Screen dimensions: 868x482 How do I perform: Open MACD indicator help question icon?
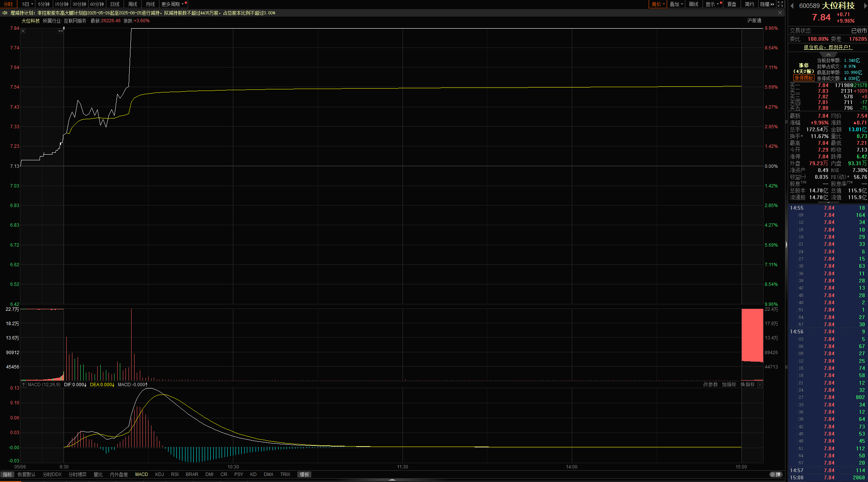[x=23, y=385]
